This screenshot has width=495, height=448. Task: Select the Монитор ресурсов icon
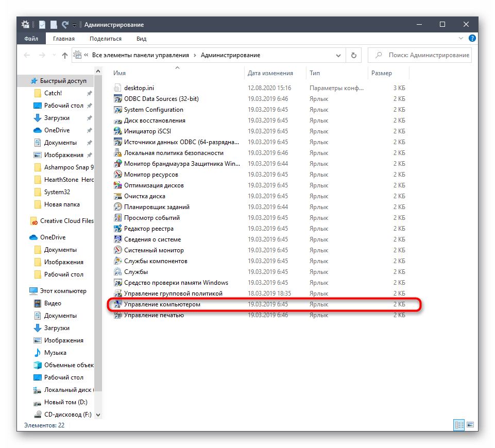[118, 175]
